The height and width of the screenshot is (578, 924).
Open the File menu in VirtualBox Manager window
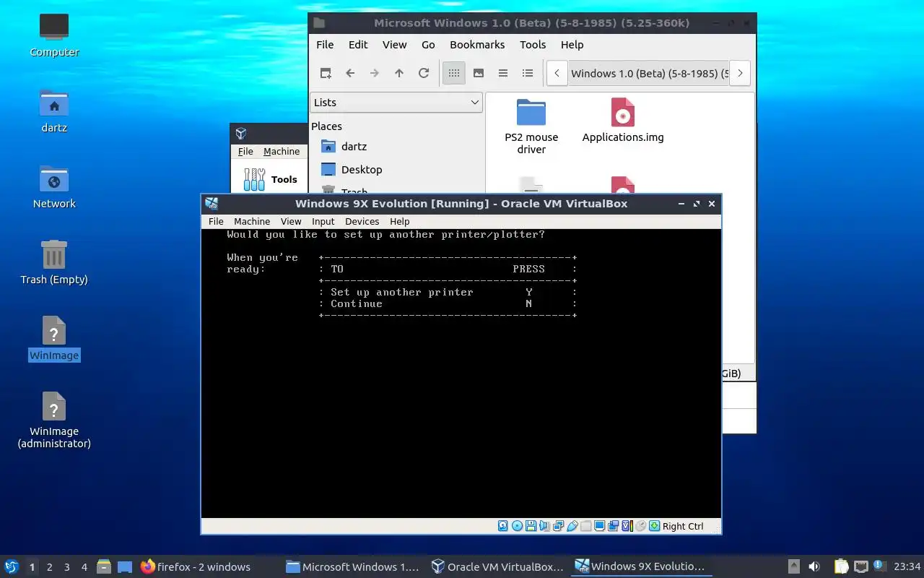coord(245,151)
